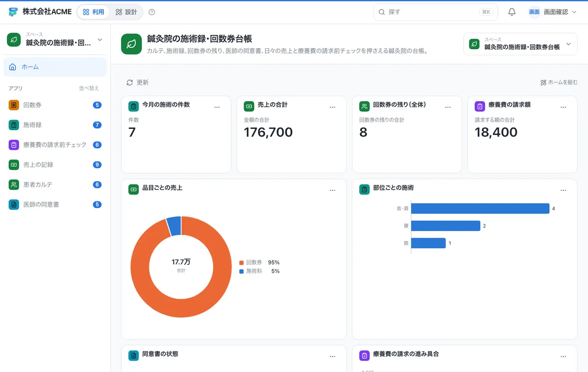
Task: Open the 施術録 app
Action: (x=55, y=125)
